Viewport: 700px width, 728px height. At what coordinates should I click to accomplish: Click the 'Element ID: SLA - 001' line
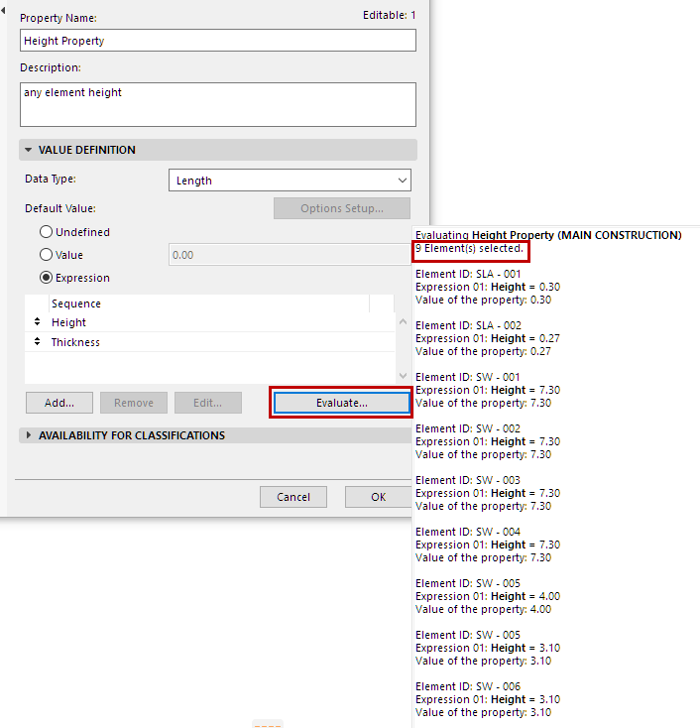tap(468, 274)
